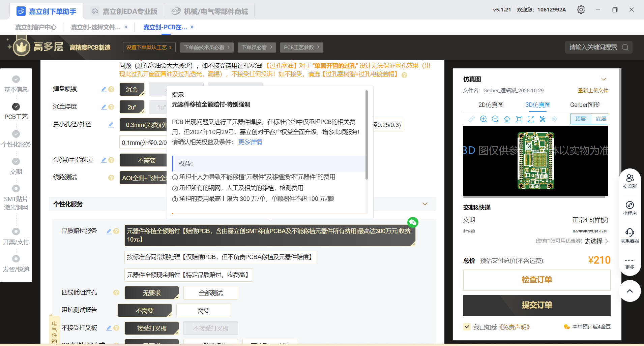The image size is (644, 346).
Task: Switch to 3D仿真图 tab
Action: [x=538, y=105]
